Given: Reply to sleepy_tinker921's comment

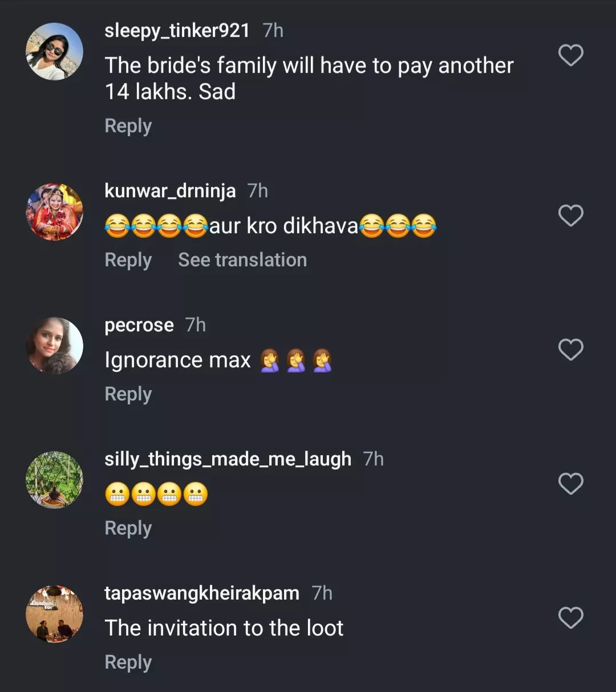Looking at the screenshot, I should coord(128,126).
